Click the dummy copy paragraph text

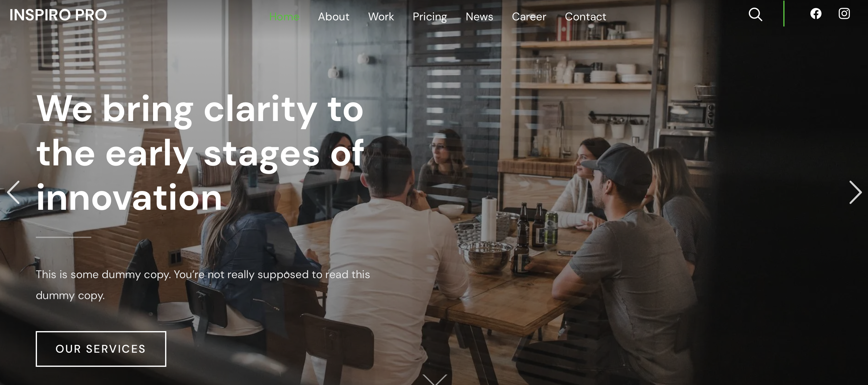pos(203,285)
